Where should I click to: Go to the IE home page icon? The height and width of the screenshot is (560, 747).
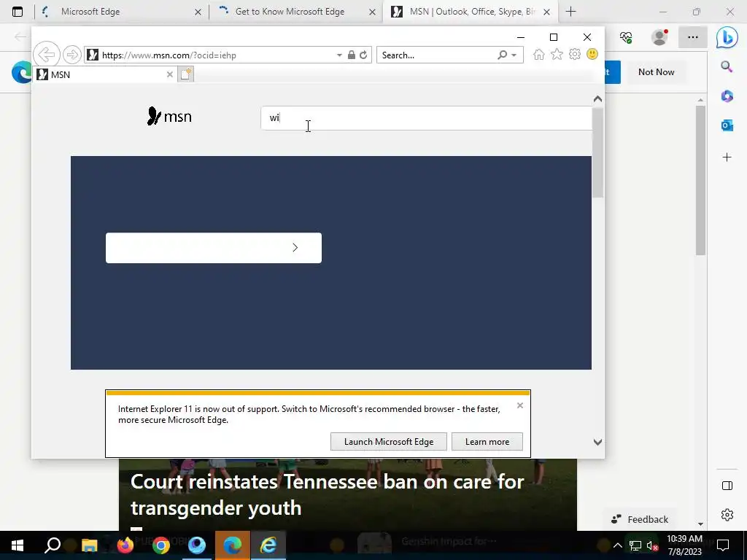539,54
